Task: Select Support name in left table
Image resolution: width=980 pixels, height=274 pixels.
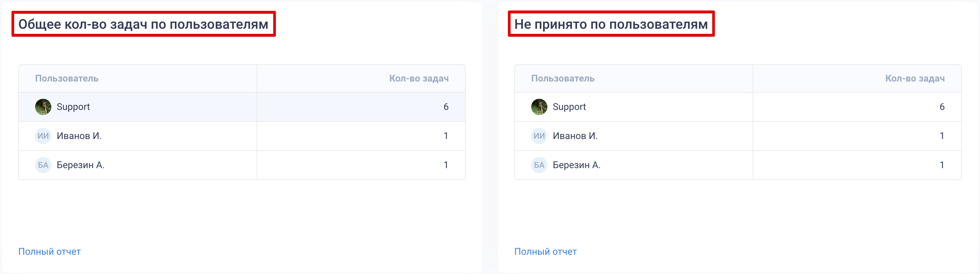Action: click(73, 107)
